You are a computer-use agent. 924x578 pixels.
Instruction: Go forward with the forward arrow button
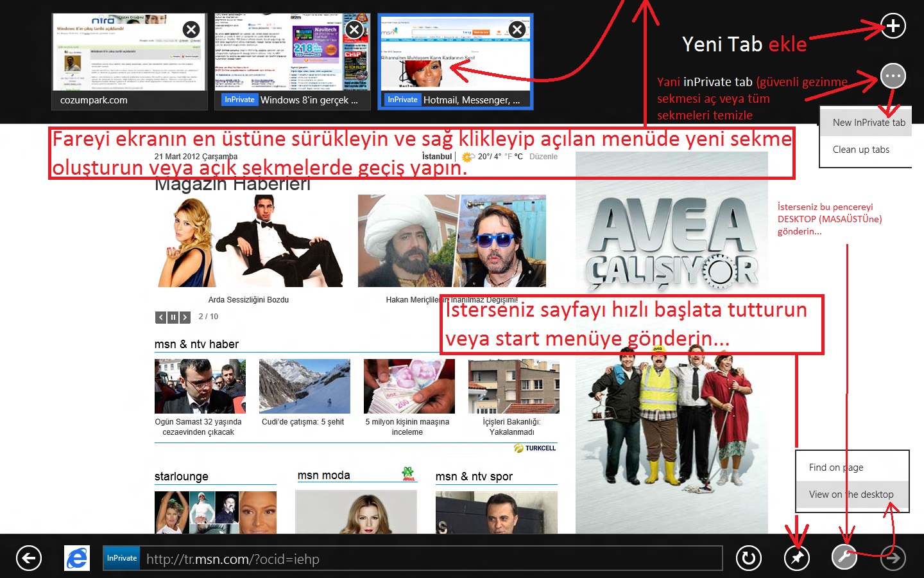(893, 558)
